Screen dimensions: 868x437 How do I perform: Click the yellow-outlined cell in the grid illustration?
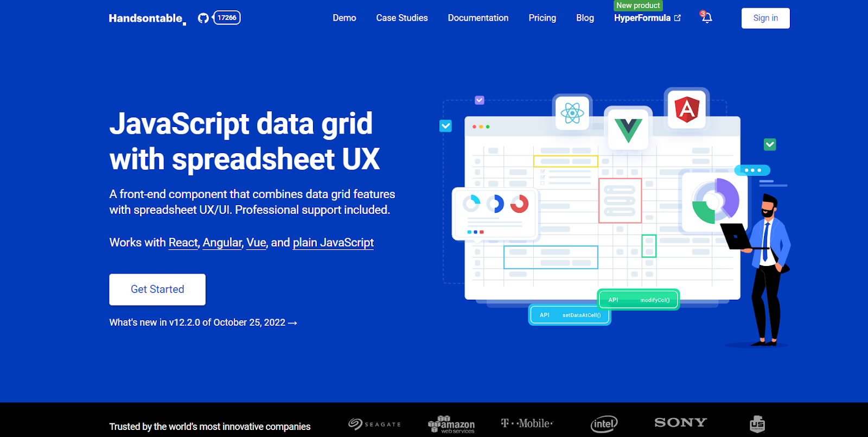[566, 161]
